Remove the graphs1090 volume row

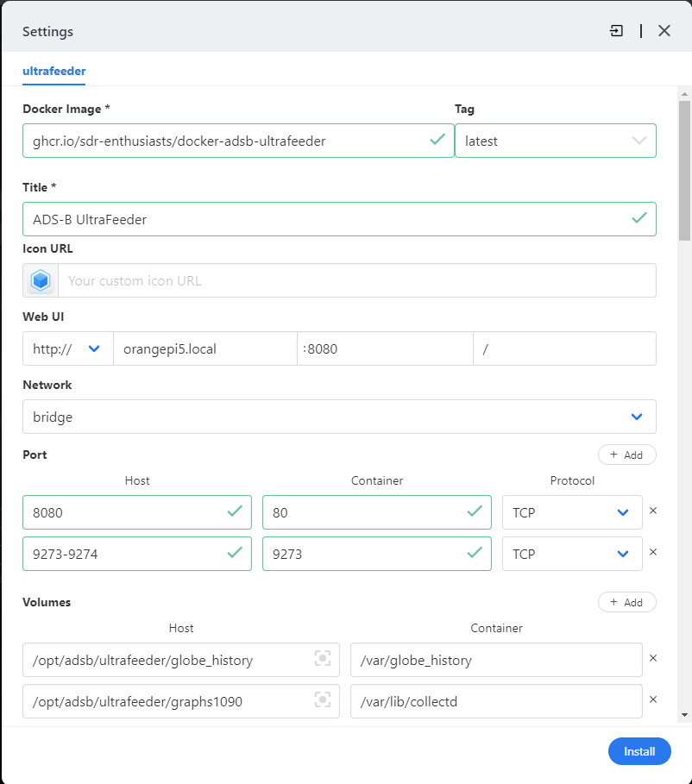653,699
